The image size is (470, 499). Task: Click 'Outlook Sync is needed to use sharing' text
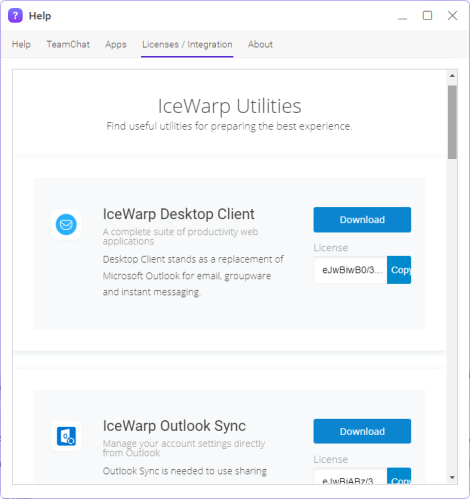click(x=185, y=471)
